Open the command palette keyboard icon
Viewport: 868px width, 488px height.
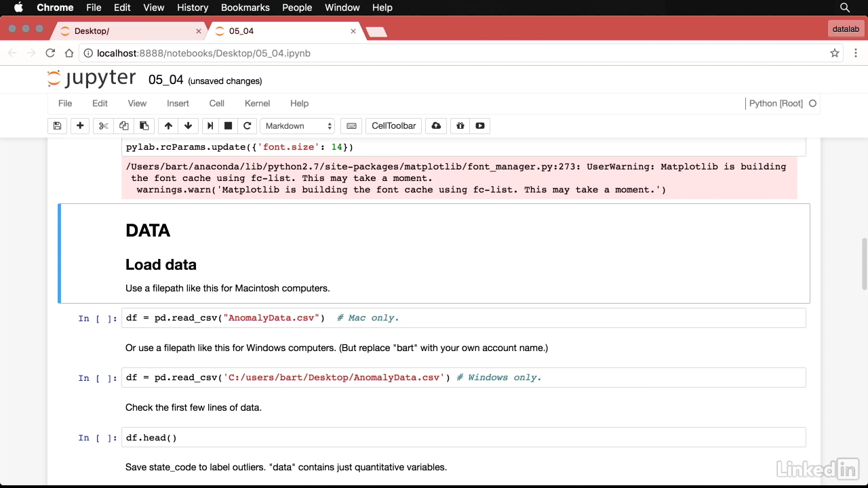(351, 126)
